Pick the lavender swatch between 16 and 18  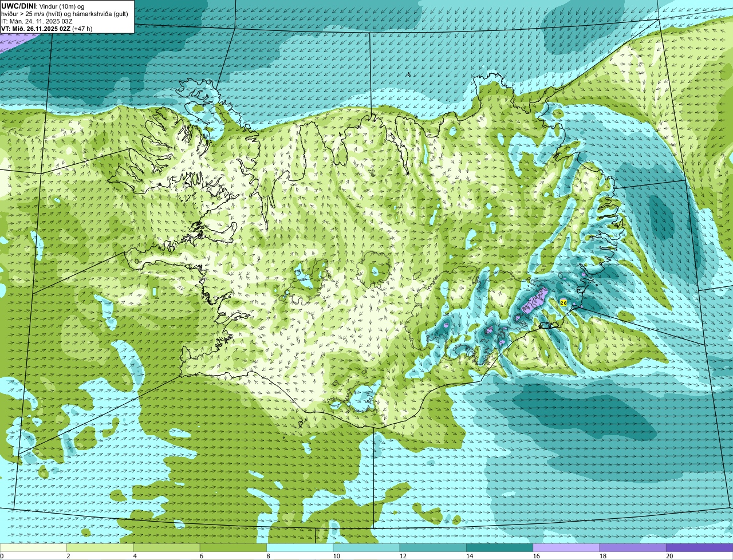click(x=566, y=547)
